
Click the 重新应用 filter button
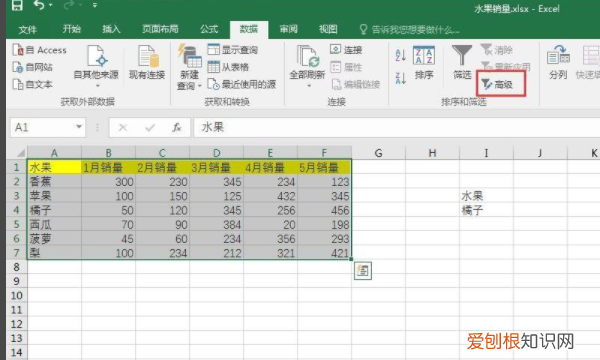506,67
